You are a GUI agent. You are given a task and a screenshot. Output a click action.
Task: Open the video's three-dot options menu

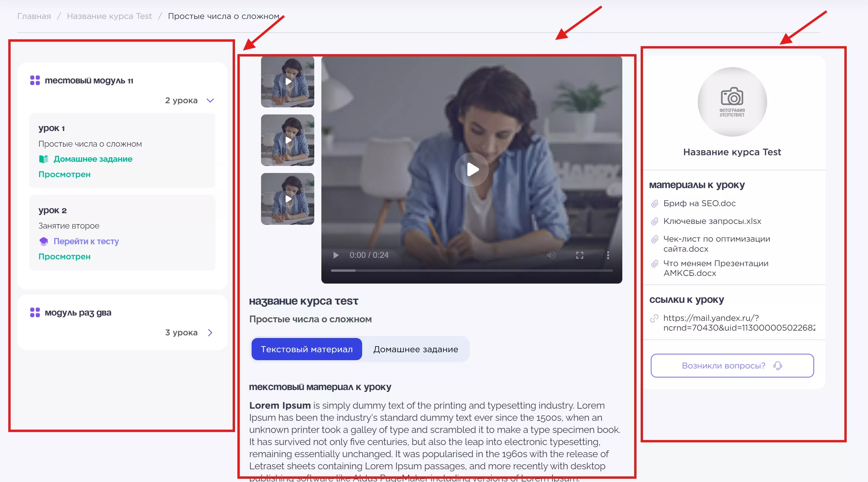point(608,255)
